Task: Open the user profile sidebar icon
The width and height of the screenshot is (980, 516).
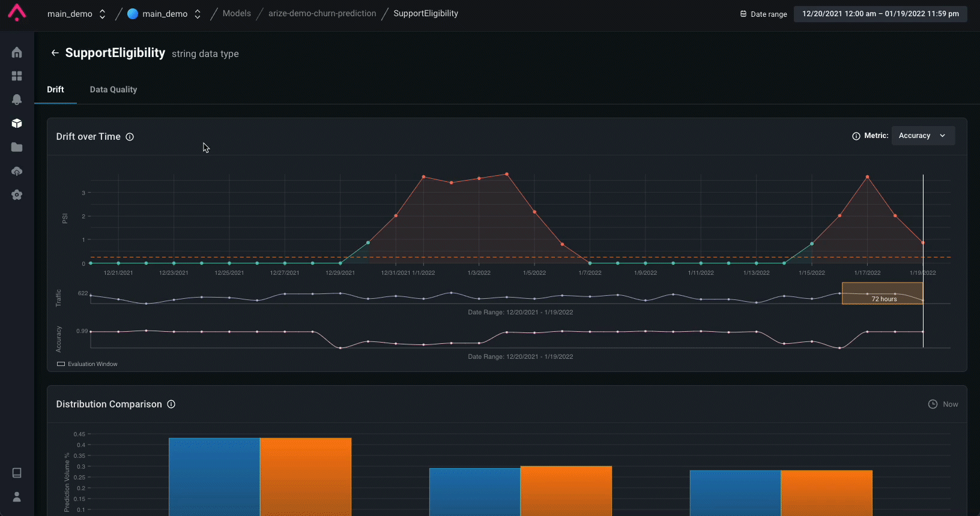Action: [x=17, y=497]
